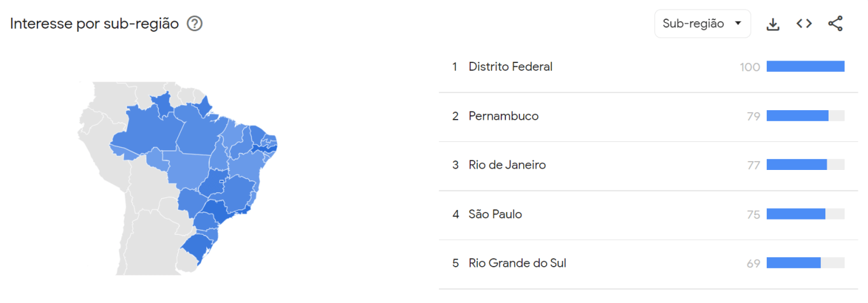Screen dimensions: 868x303
Task: Click the Interesse por sub-região heading
Action: coord(94,24)
